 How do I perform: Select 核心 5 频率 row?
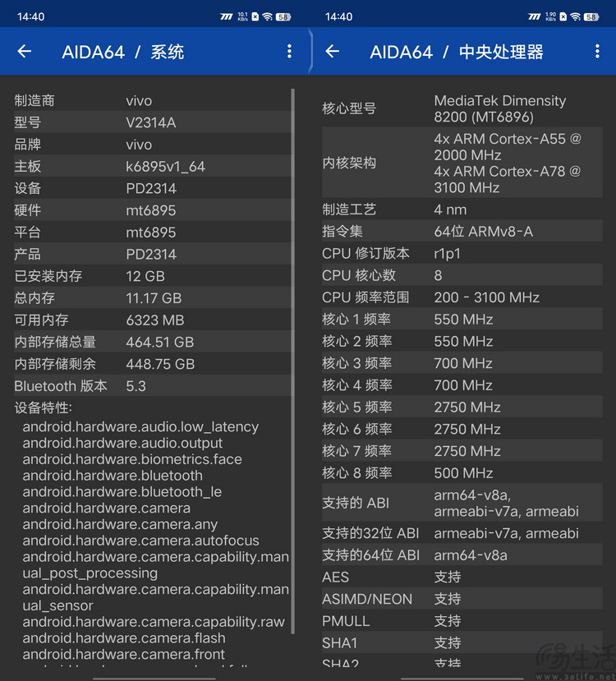(x=462, y=407)
